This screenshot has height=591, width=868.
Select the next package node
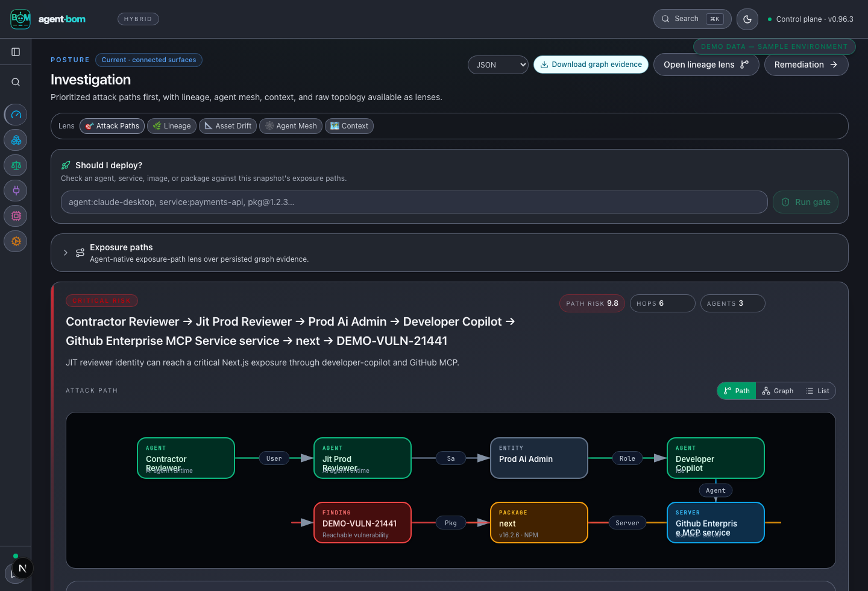[539, 523]
